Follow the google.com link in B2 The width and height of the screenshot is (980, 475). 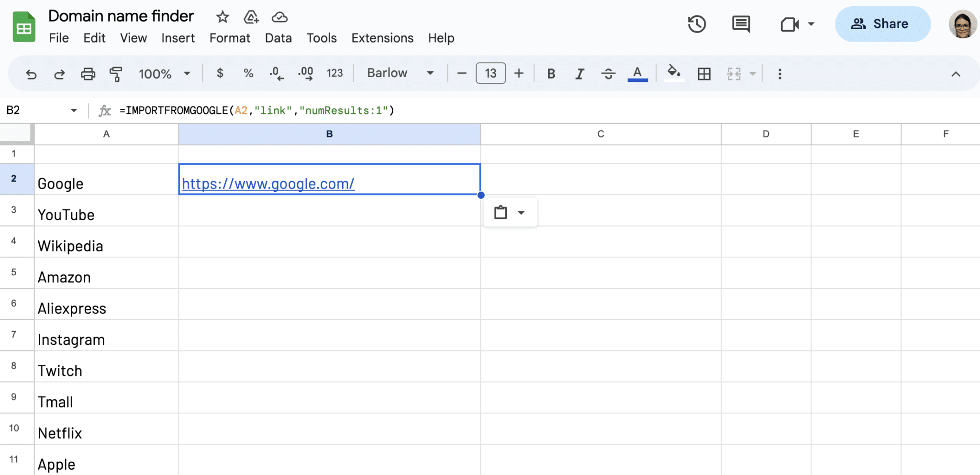(x=267, y=183)
